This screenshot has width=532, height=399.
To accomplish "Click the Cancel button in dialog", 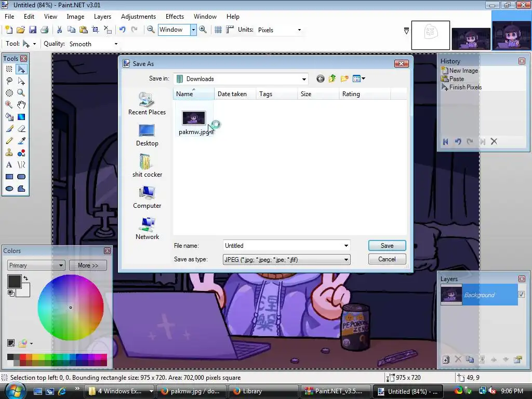I will tap(387, 259).
